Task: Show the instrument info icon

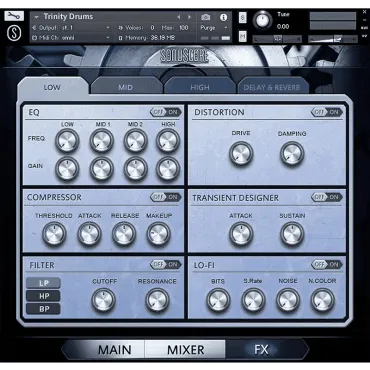Action: 223,17
